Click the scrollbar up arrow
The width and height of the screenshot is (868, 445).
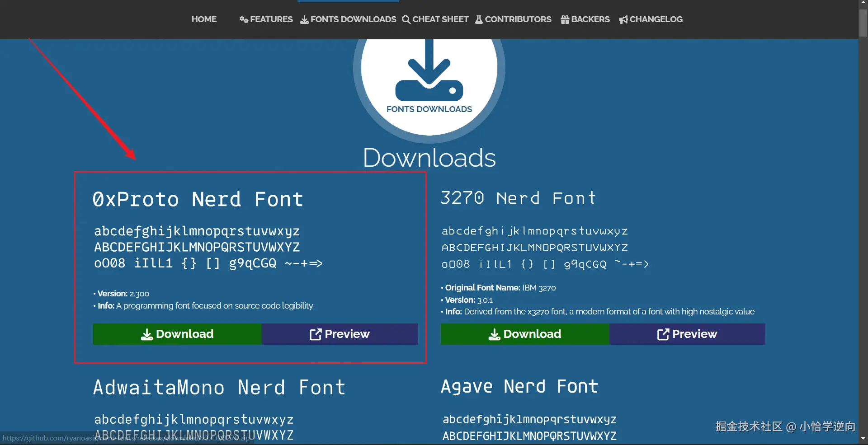click(x=863, y=3)
